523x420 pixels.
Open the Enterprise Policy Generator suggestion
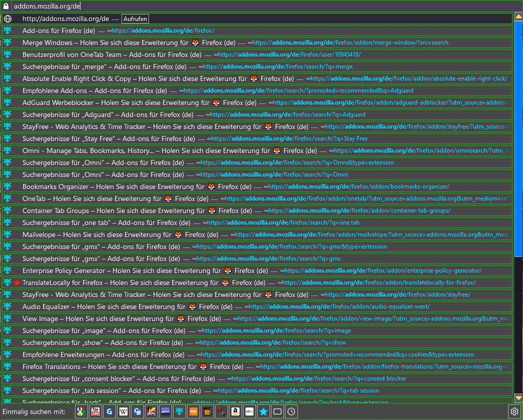[x=200, y=271]
